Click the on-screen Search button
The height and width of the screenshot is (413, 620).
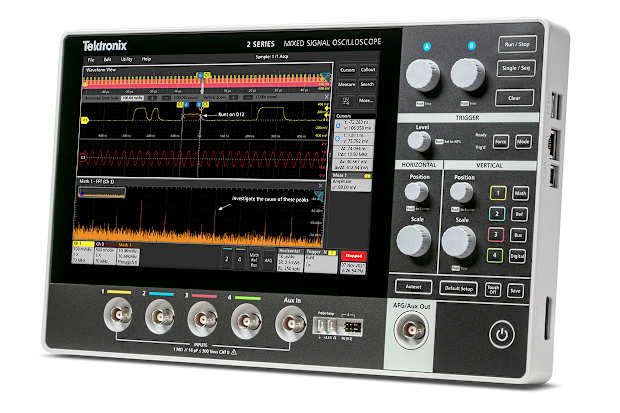coord(367,84)
